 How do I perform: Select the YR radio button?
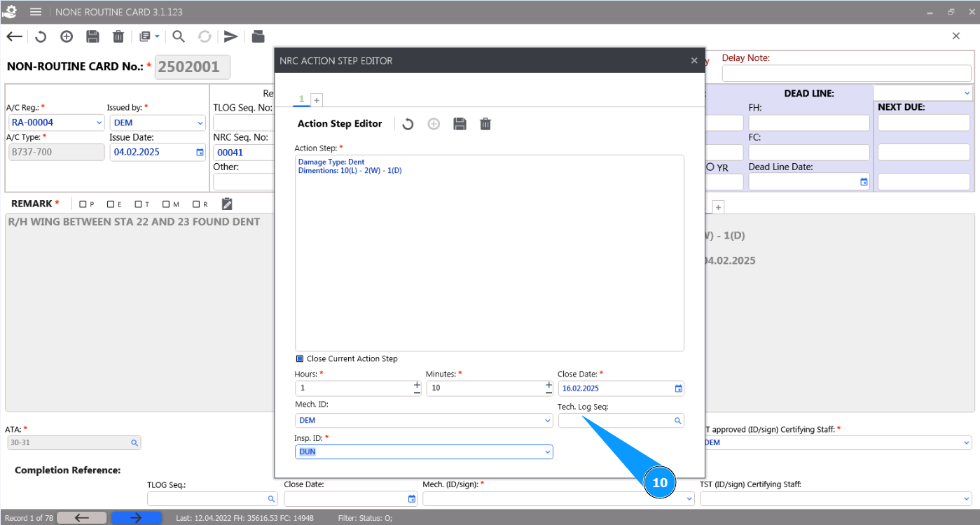click(710, 167)
